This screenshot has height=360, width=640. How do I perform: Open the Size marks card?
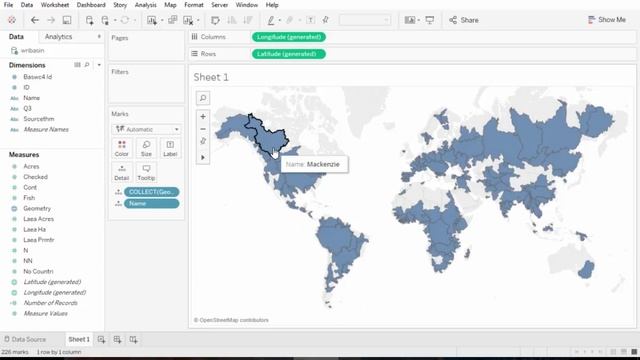pyautogui.click(x=146, y=149)
